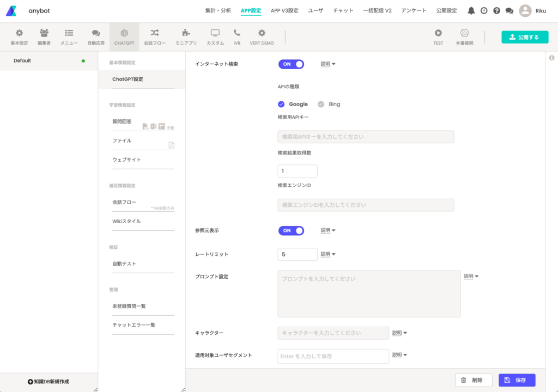Expand 説明 next to インターネット検索
558x392 pixels.
(328, 64)
